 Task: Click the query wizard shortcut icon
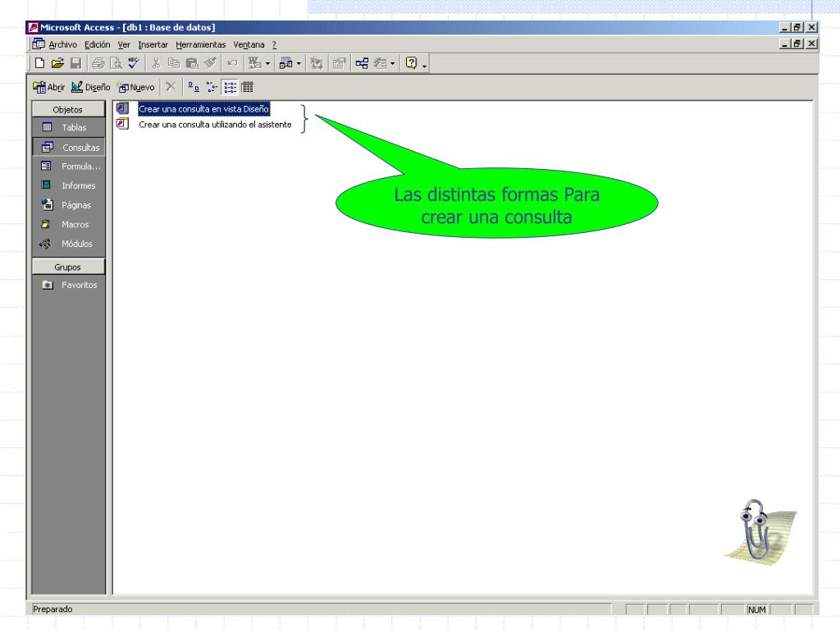(123, 124)
